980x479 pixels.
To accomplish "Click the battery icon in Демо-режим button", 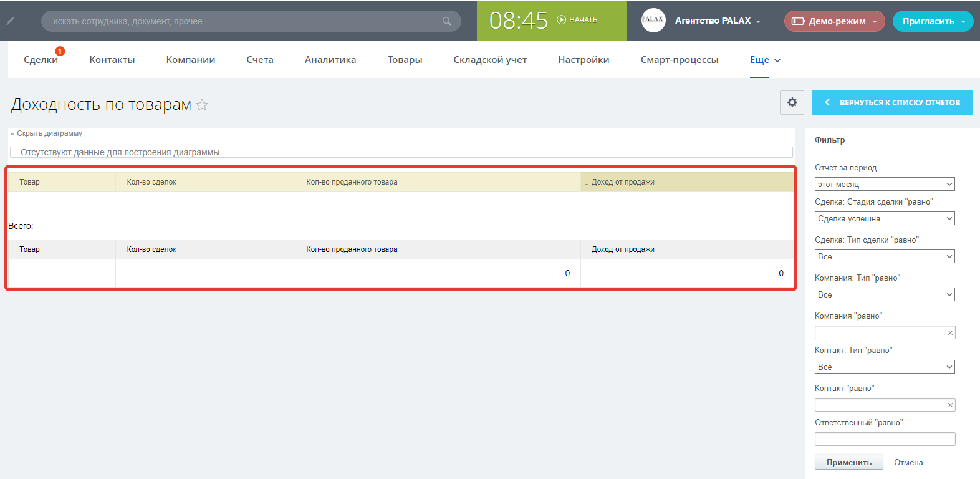I will [x=798, y=21].
